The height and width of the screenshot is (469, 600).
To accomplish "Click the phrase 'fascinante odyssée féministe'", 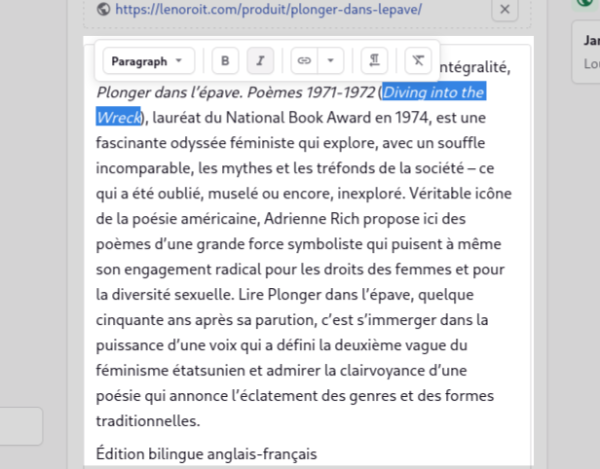I will pyautogui.click(x=195, y=143).
